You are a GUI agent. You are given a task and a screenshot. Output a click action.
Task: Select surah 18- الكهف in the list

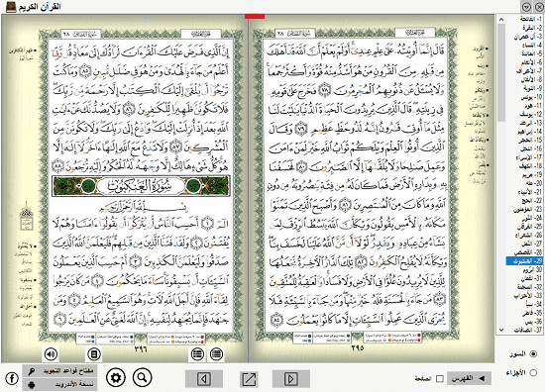[531, 166]
